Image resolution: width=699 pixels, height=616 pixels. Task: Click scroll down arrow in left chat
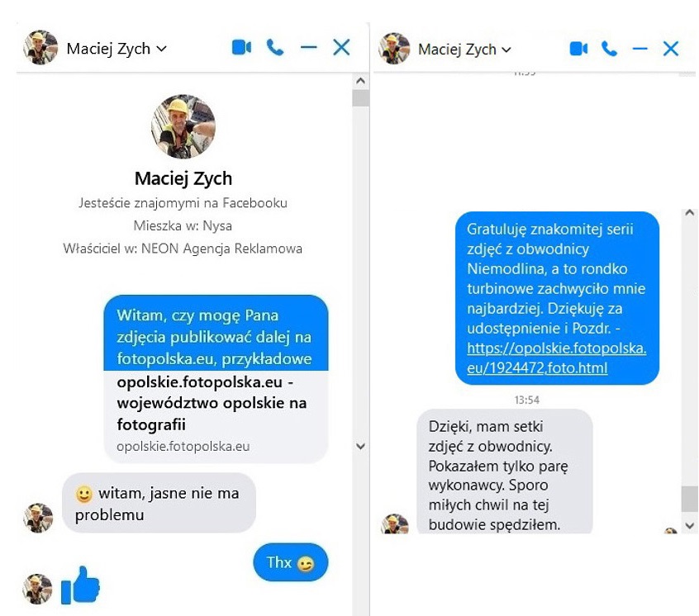click(360, 446)
